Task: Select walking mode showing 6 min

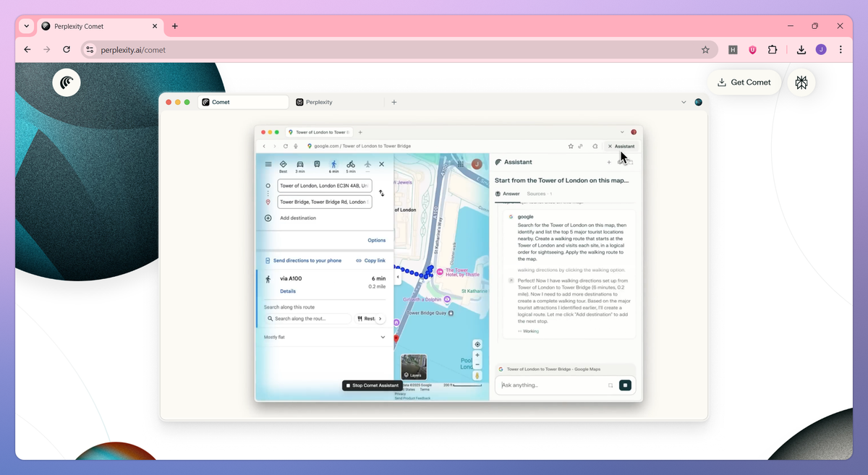Action: pyautogui.click(x=333, y=166)
